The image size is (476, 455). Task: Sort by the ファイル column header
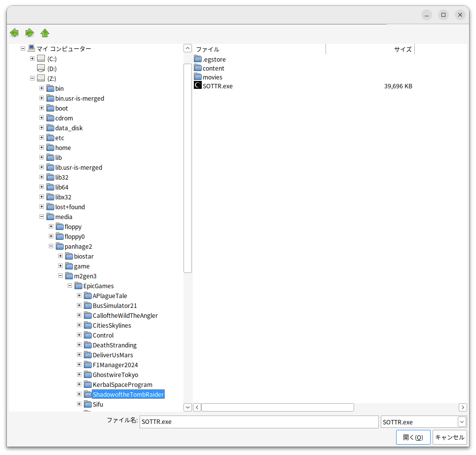pyautogui.click(x=259, y=49)
